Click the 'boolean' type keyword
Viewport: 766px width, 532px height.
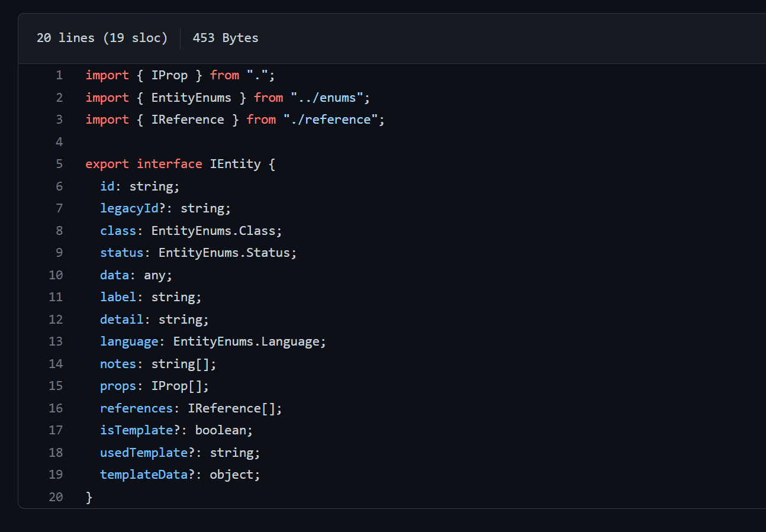click(221, 430)
